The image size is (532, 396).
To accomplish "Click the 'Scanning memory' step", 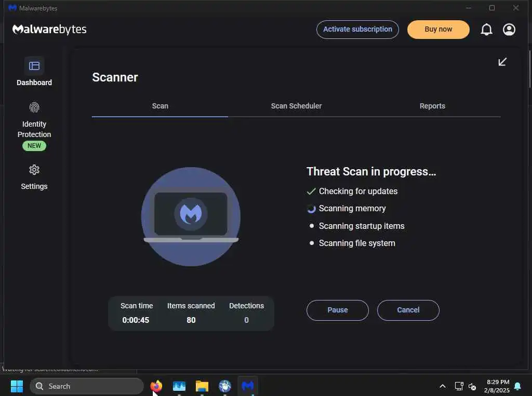I will pos(352,209).
